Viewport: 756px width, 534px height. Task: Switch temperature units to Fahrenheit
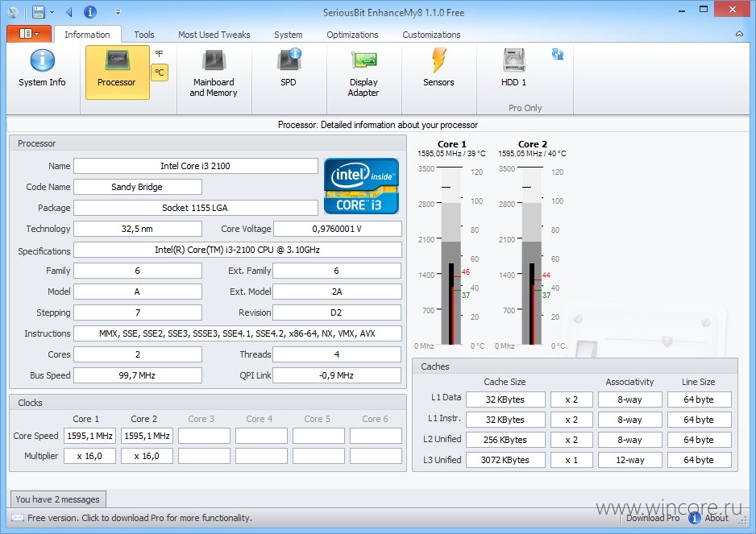tap(159, 54)
